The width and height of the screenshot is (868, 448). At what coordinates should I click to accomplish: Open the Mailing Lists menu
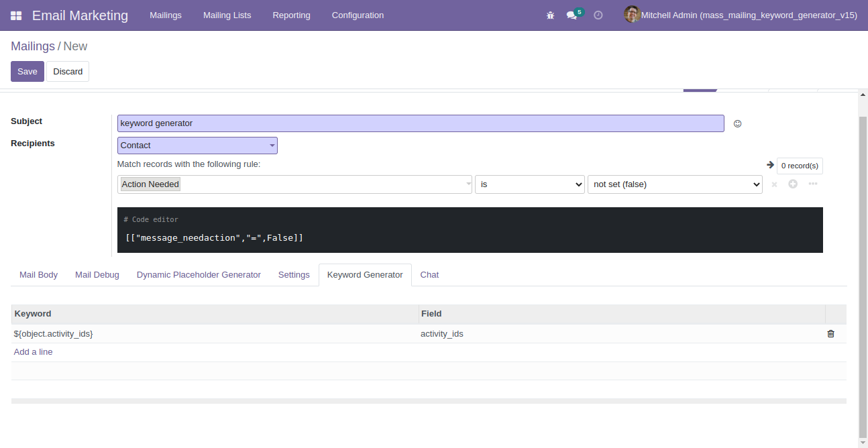pos(227,15)
